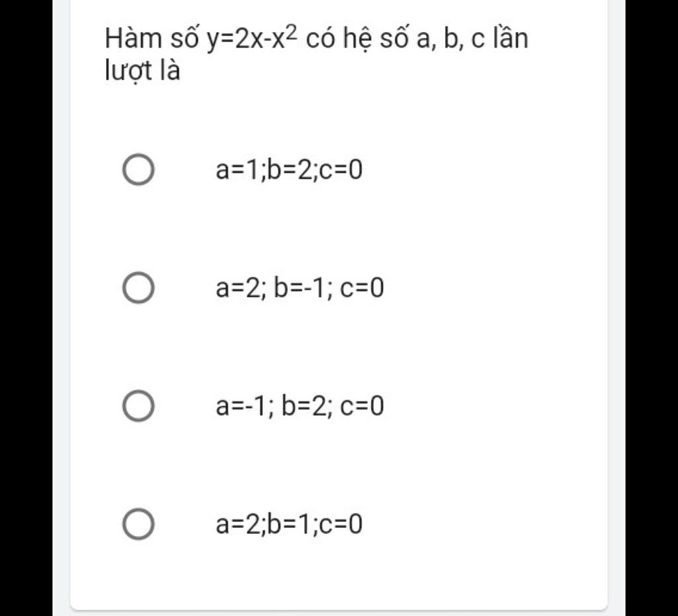
Task: Select the radio button for a=2; b=-1; c=0
Action: (x=138, y=288)
